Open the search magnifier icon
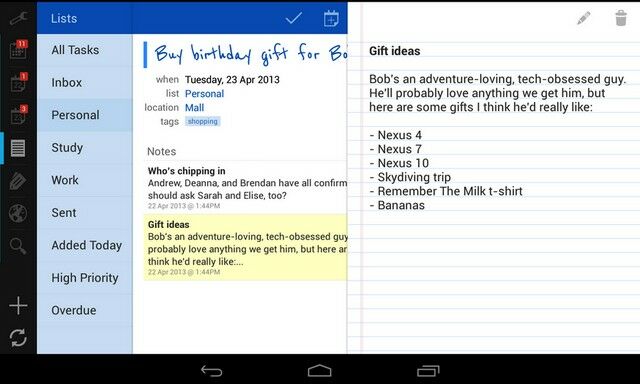The width and height of the screenshot is (640, 384). [x=18, y=246]
